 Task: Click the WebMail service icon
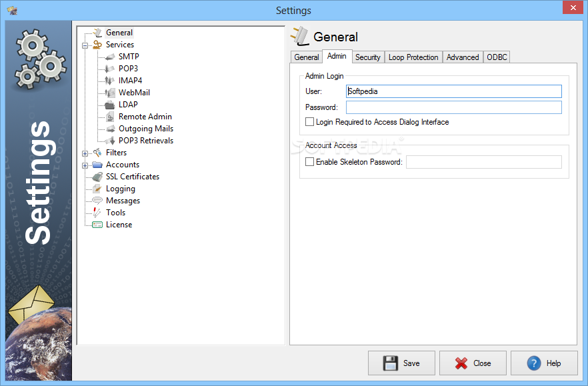point(110,93)
